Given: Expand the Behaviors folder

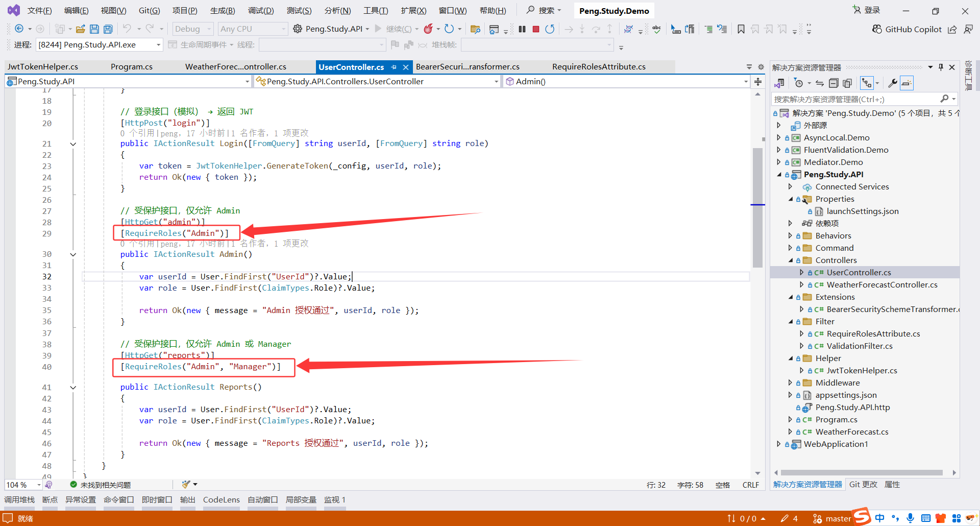Looking at the screenshot, I should pos(790,235).
